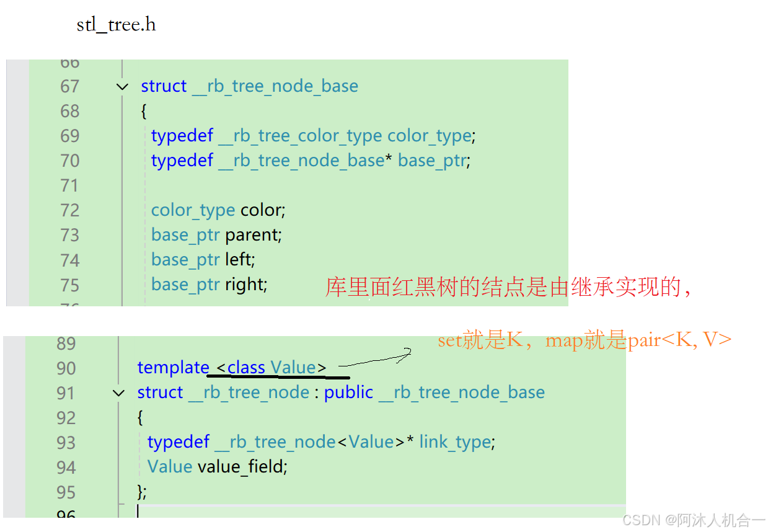The width and height of the screenshot is (768, 532).
Task: Collapse the __rb_tree_node_base struct fold arrow
Action: 121,86
